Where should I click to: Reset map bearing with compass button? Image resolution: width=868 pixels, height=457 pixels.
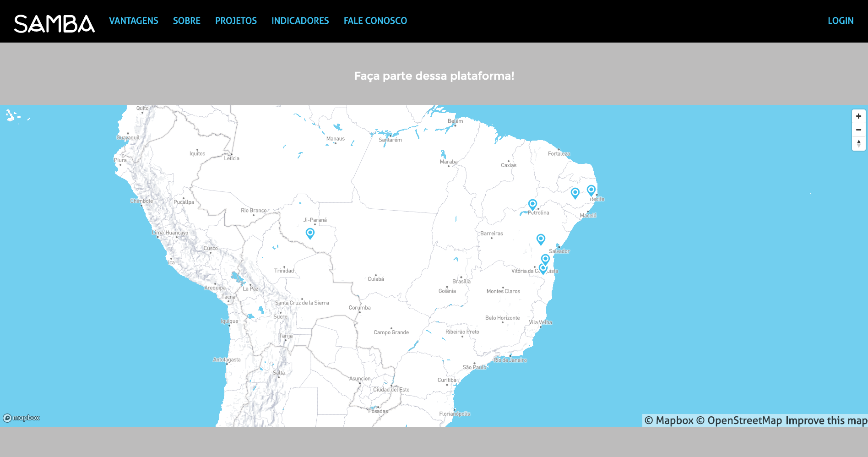tap(858, 143)
